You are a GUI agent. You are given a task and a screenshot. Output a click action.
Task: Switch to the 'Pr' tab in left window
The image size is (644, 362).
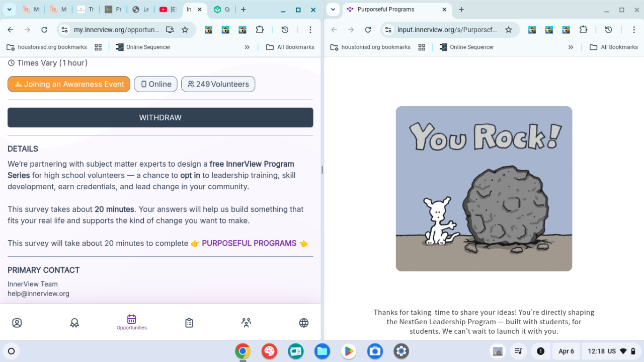pyautogui.click(x=113, y=10)
